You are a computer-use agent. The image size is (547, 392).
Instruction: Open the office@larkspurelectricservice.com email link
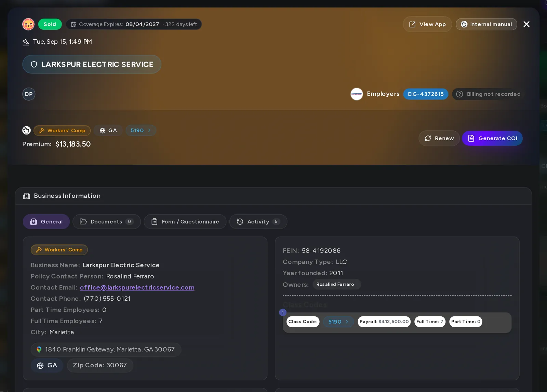click(x=137, y=288)
